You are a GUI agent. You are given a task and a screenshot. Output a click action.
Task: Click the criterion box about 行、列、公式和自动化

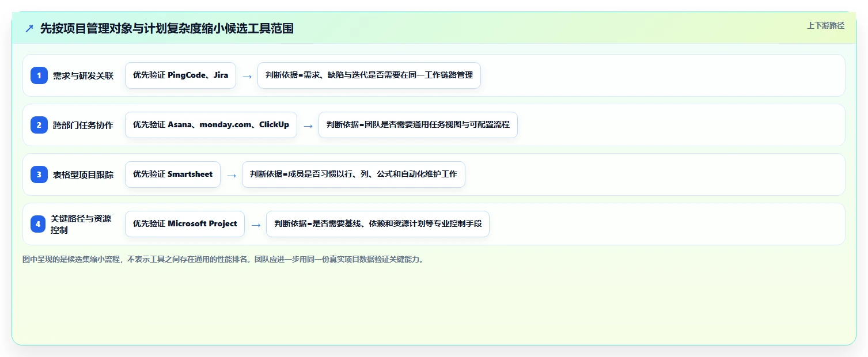tap(353, 174)
